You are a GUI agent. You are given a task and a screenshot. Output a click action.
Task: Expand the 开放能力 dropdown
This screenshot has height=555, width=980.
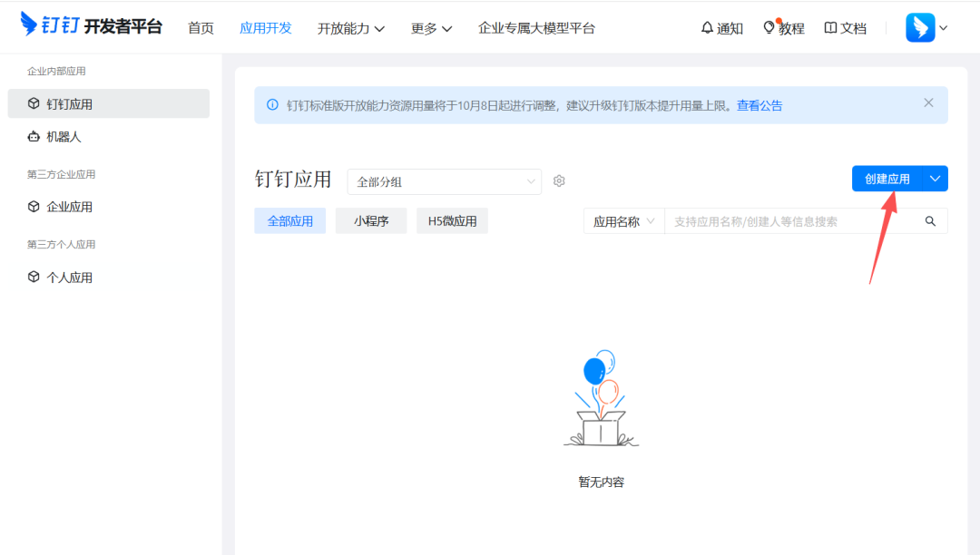[351, 28]
